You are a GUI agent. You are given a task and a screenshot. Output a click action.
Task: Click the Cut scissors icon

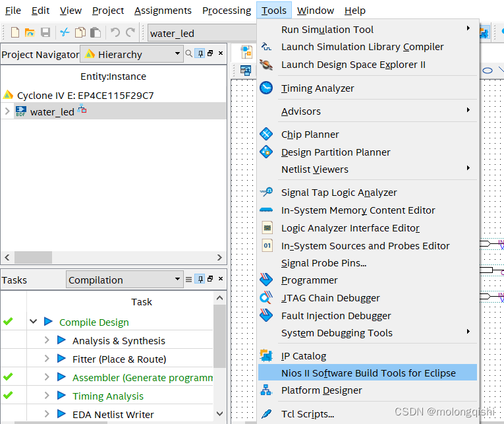tap(65, 32)
